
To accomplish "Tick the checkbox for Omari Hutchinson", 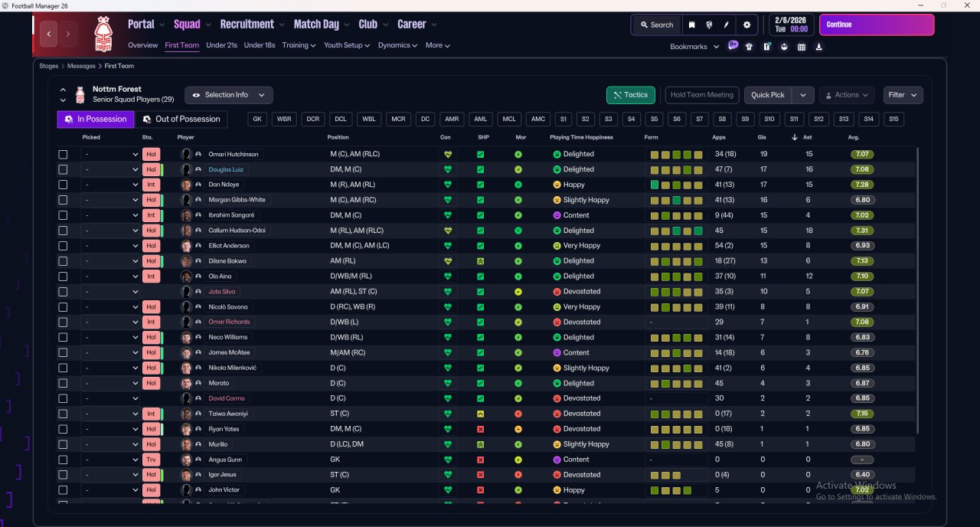I will click(x=63, y=154).
